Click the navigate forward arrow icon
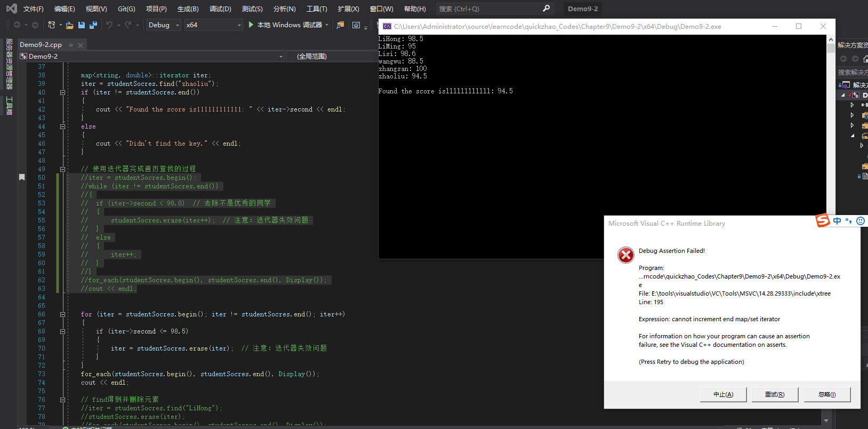Screen dimensions: 868x429 pyautogui.click(x=35, y=25)
